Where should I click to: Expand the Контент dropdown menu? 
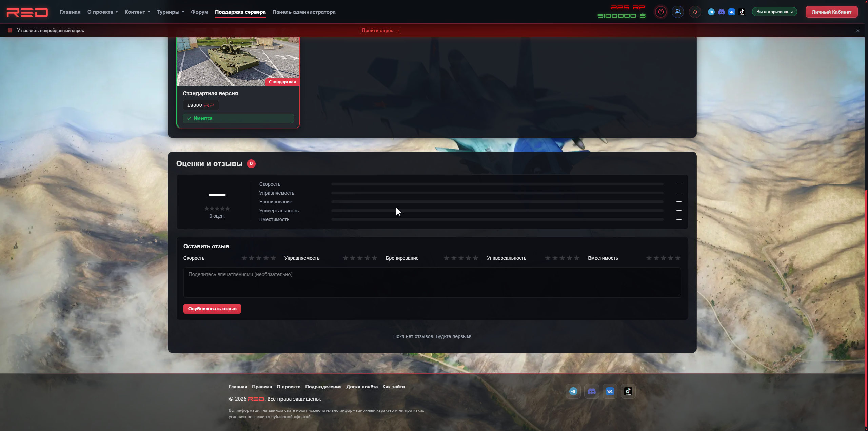coord(137,12)
